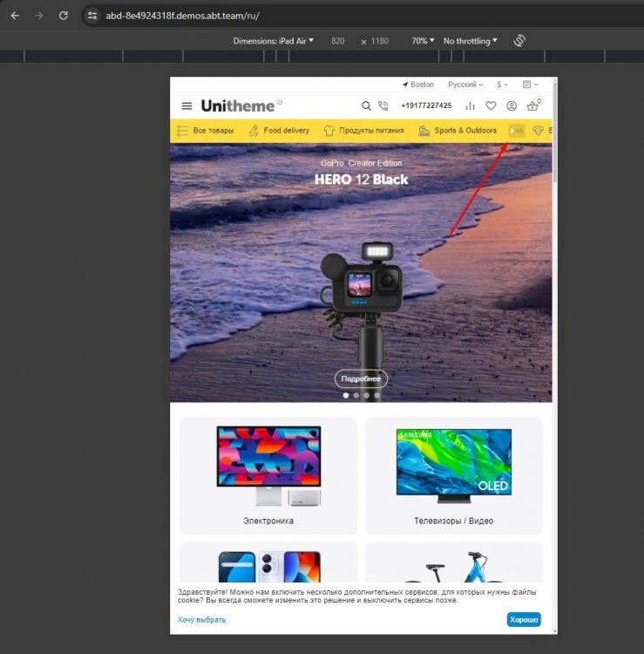
Task: Click the rotate device icon
Action: pos(519,41)
